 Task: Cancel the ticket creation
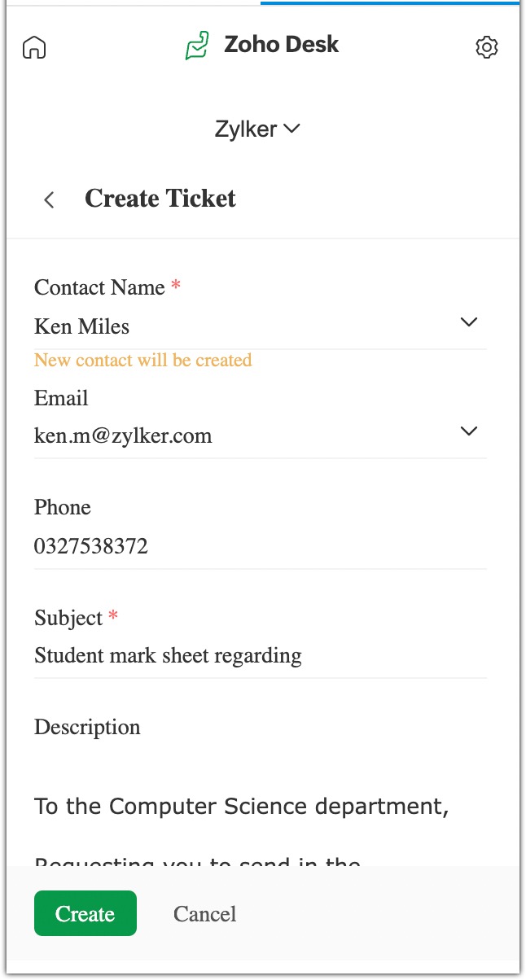click(204, 914)
